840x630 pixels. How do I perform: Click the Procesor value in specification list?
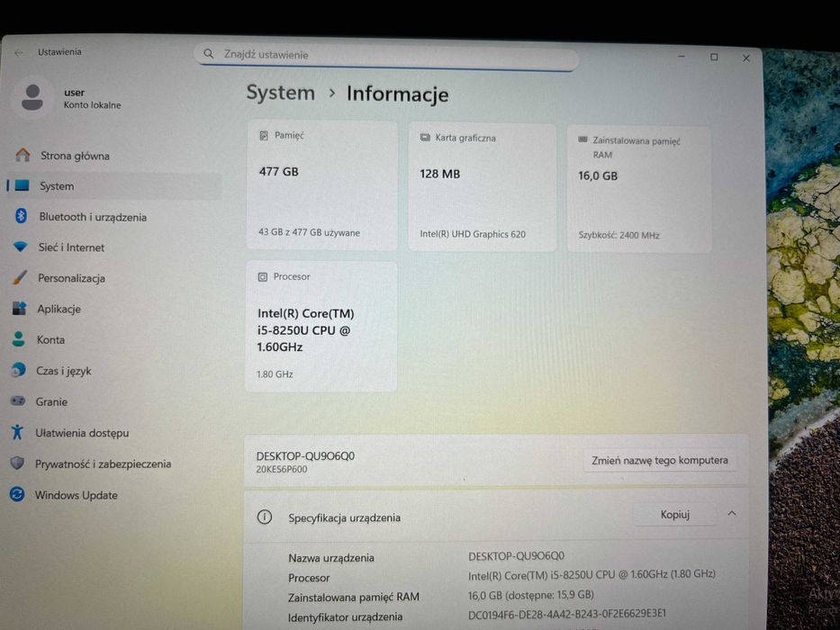(592, 575)
